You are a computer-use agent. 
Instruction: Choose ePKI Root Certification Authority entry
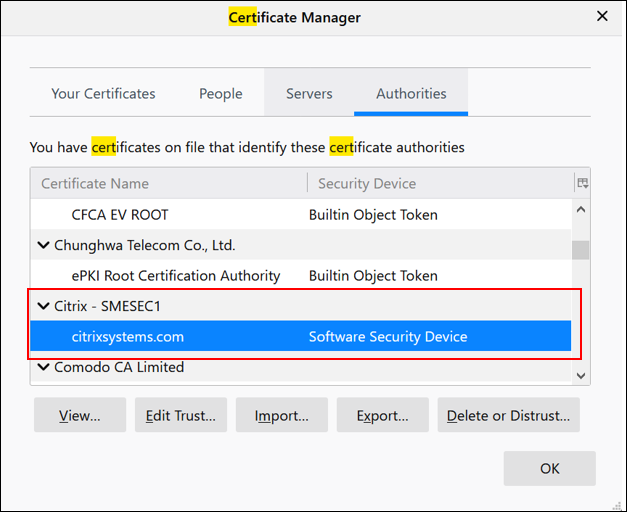point(176,275)
